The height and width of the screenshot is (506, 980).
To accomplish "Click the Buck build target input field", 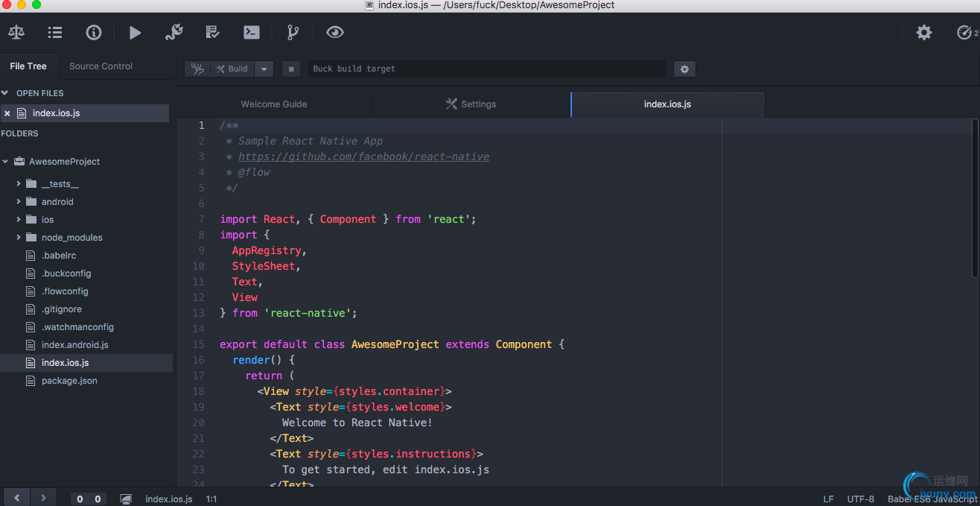I will 486,69.
